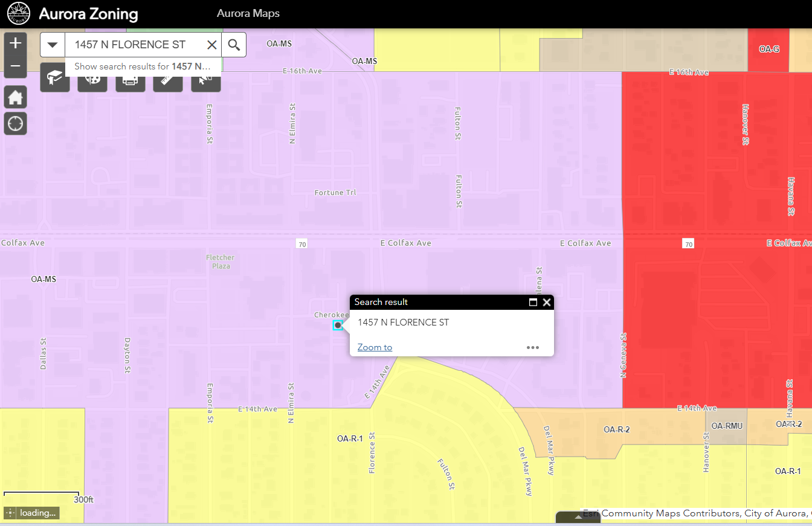The width and height of the screenshot is (812, 526).
Task: Open the bookmarks widget with book icon
Action: (55, 80)
